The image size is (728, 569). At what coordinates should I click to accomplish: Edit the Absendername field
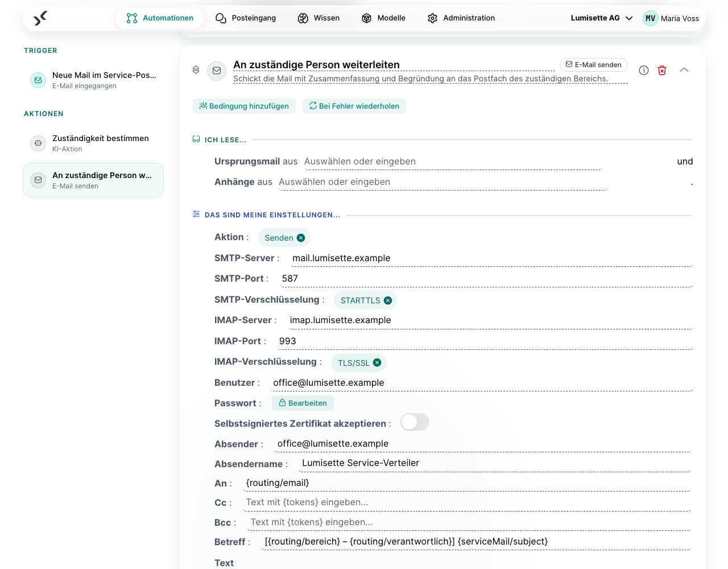[x=495, y=463]
